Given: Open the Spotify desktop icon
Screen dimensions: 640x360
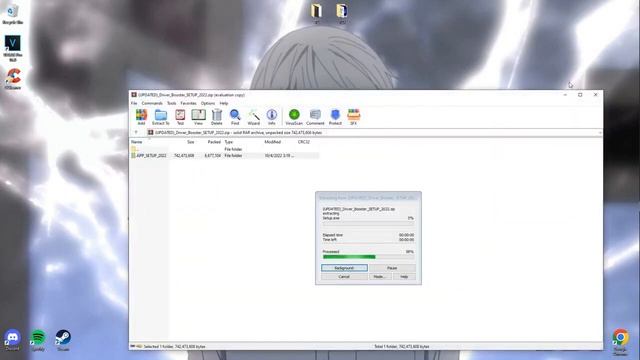Looking at the screenshot, I should (x=38, y=340).
